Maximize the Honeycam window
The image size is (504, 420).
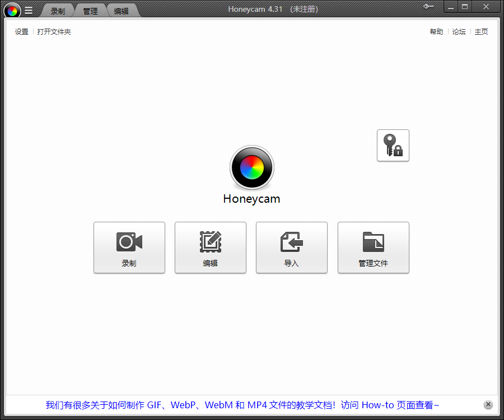(x=465, y=6)
